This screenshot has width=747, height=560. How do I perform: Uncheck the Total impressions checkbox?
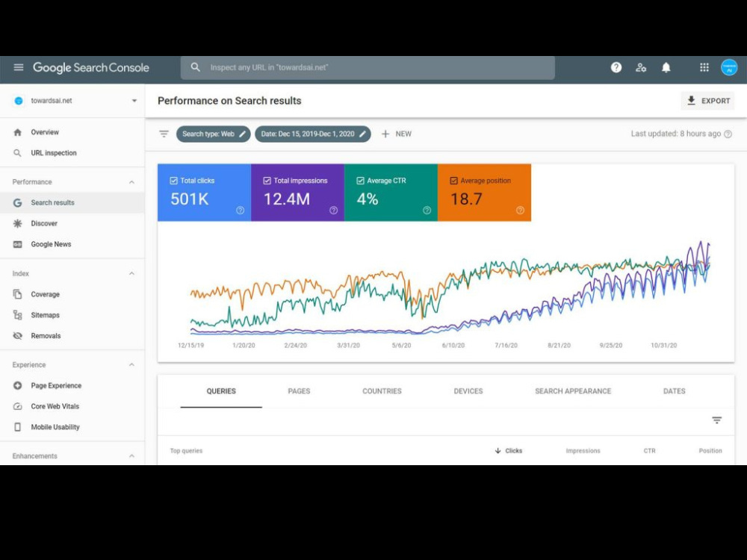tap(267, 181)
